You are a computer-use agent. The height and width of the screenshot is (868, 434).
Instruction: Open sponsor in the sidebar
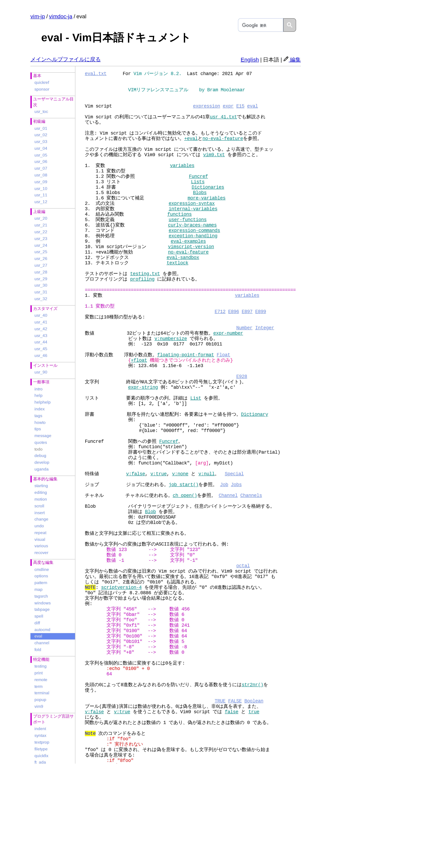pos(42,89)
